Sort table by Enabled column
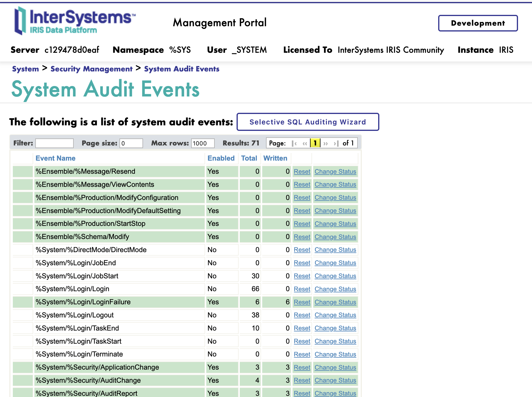This screenshot has height=397, width=532. [221, 158]
